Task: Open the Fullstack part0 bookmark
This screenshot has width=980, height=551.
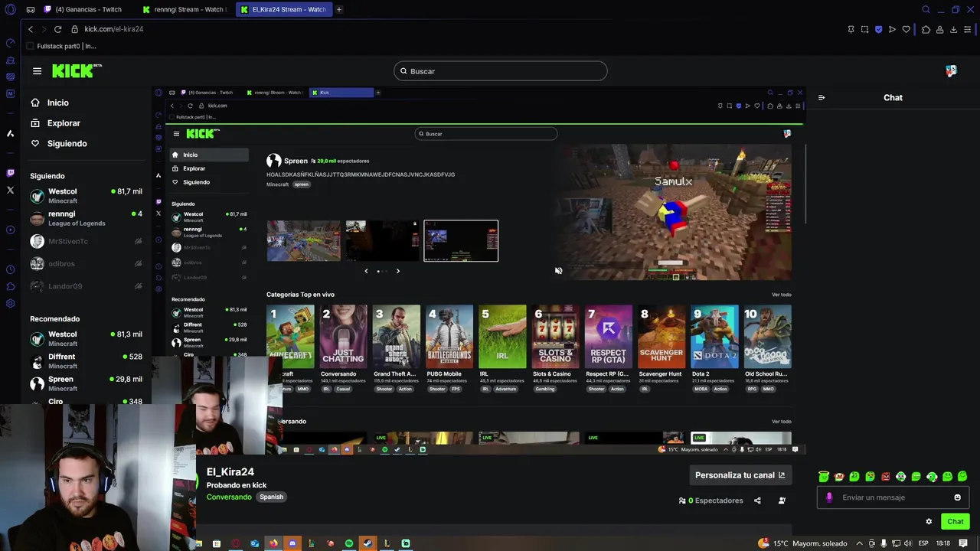Action: pos(61,46)
